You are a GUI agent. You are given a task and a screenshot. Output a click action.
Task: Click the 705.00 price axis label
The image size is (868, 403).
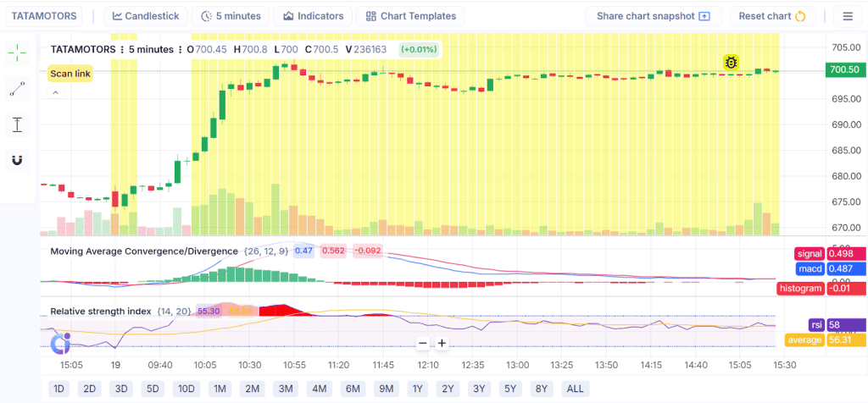click(846, 47)
